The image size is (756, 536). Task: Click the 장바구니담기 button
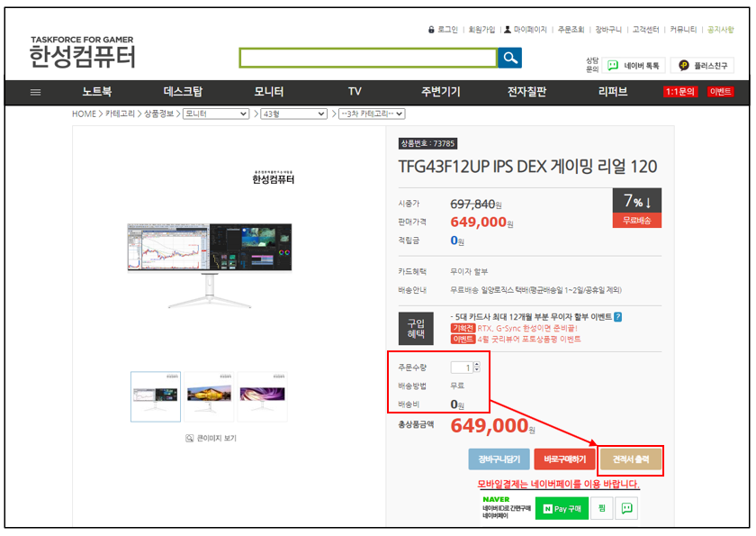coord(499,459)
